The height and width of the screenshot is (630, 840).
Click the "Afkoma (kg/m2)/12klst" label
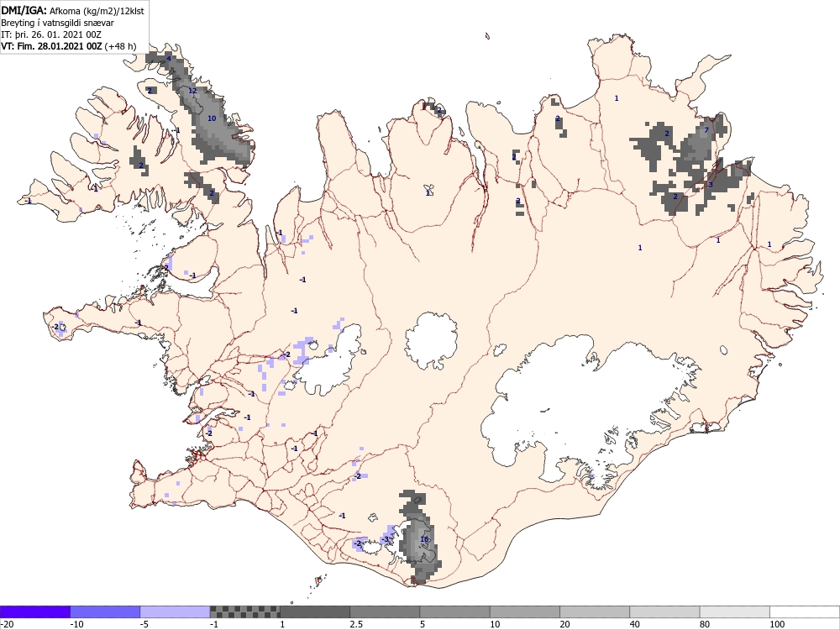(x=97, y=11)
